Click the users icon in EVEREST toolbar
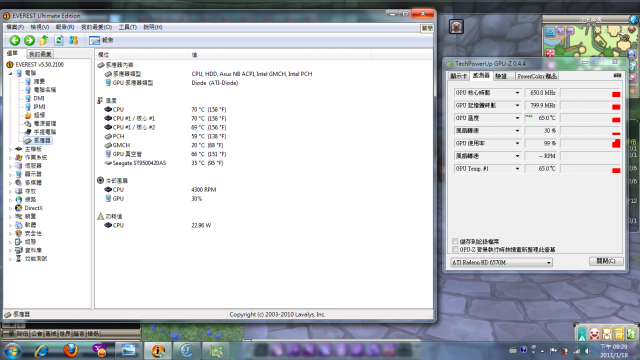Screen dimensions: 640x360 click(x=73, y=40)
